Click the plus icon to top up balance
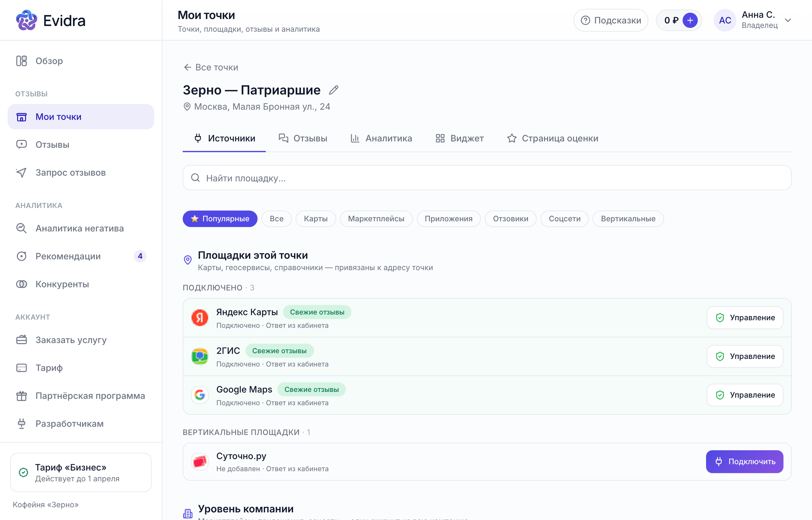 690,20
